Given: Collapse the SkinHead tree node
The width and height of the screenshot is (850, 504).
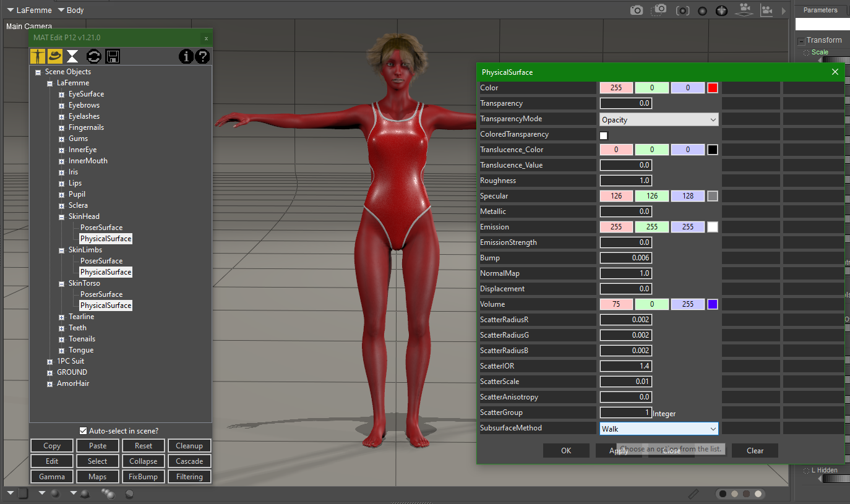Looking at the screenshot, I should (62, 217).
